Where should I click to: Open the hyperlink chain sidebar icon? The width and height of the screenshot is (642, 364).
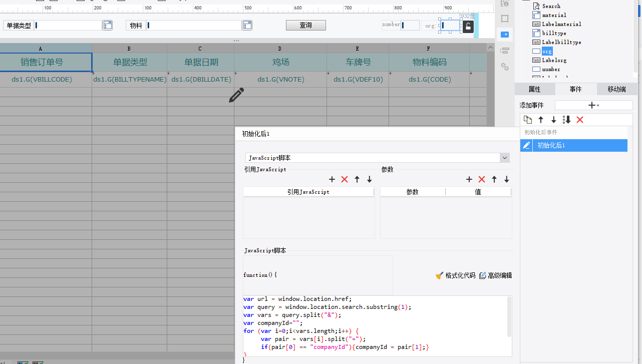click(x=505, y=67)
